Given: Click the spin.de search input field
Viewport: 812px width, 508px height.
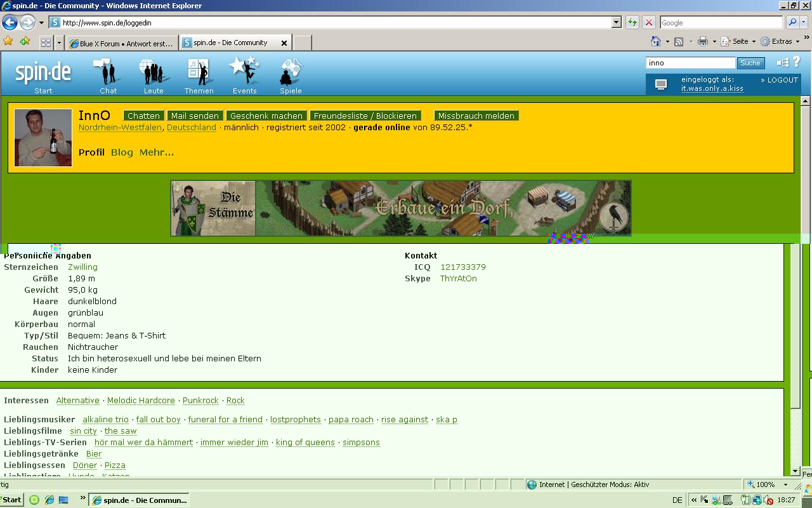Looking at the screenshot, I should 690,63.
